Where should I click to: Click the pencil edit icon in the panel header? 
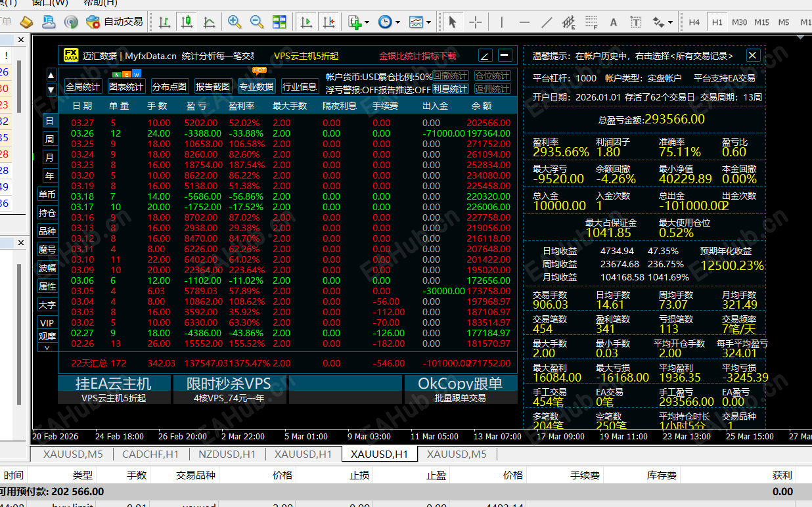(x=485, y=55)
